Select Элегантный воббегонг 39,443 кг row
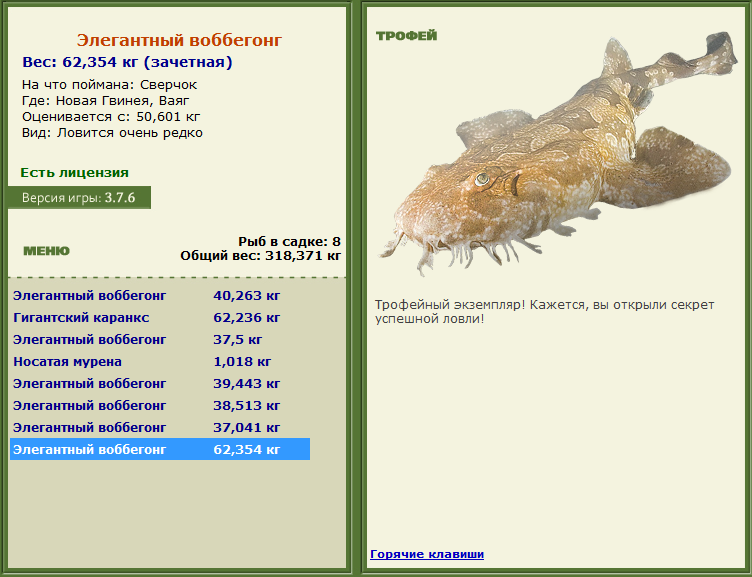The image size is (752, 577). coord(160,384)
